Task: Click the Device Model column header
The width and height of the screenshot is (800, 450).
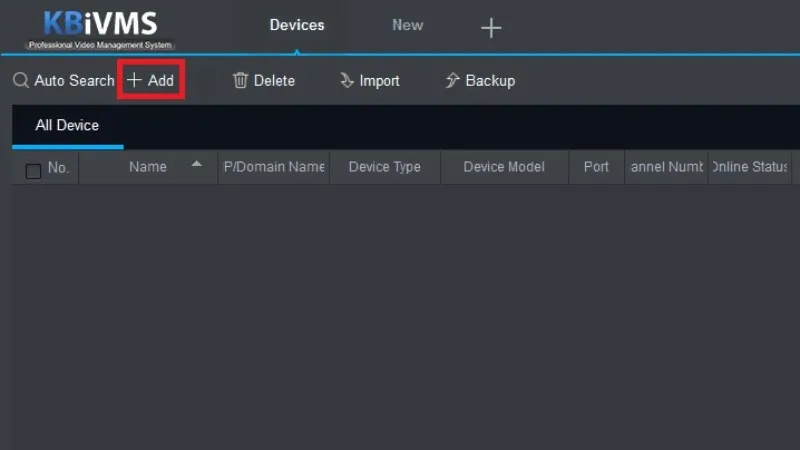Action: [504, 167]
